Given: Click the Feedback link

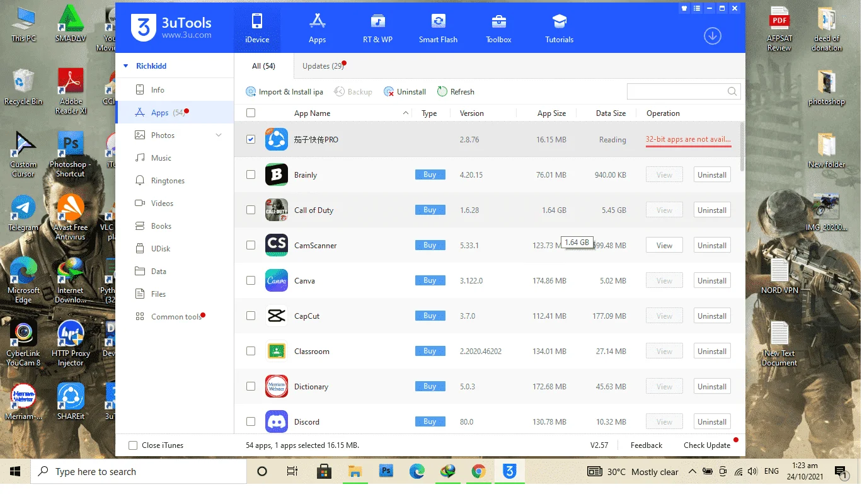Looking at the screenshot, I should coord(646,445).
